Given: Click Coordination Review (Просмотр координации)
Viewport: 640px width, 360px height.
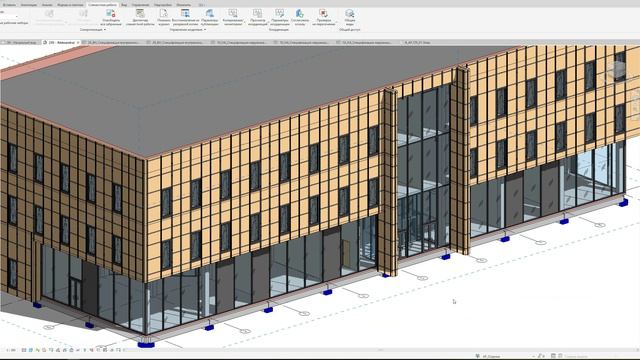Looking at the screenshot, I should [258, 18].
